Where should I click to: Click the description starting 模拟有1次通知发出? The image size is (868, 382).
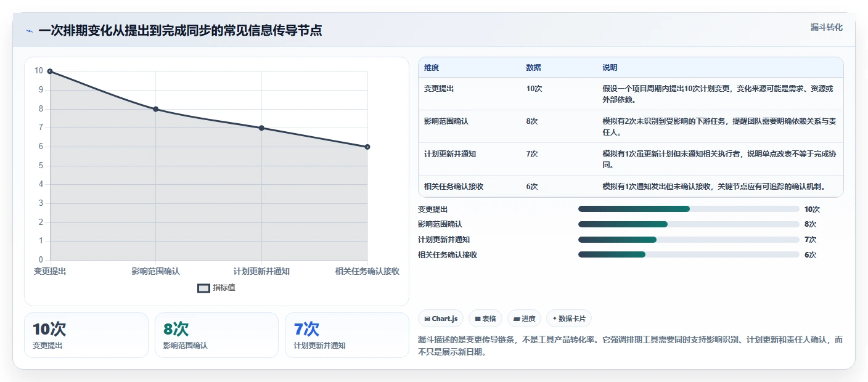click(x=714, y=186)
